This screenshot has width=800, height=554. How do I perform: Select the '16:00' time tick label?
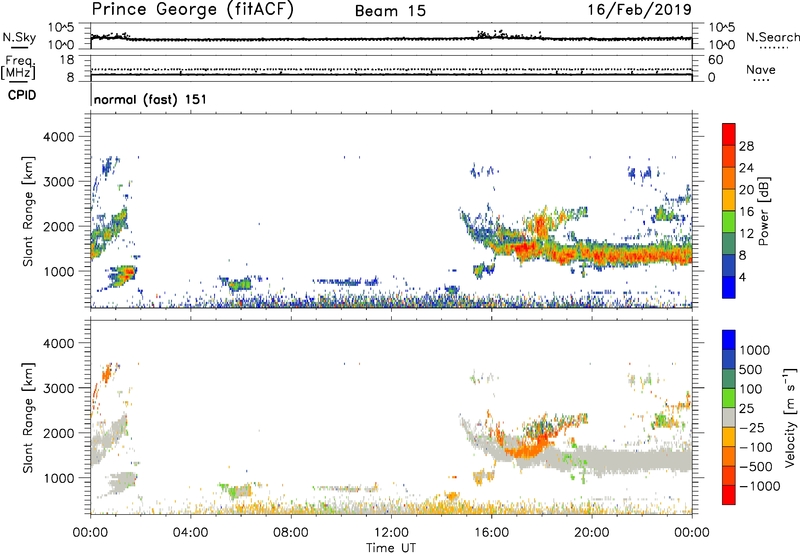[x=491, y=533]
